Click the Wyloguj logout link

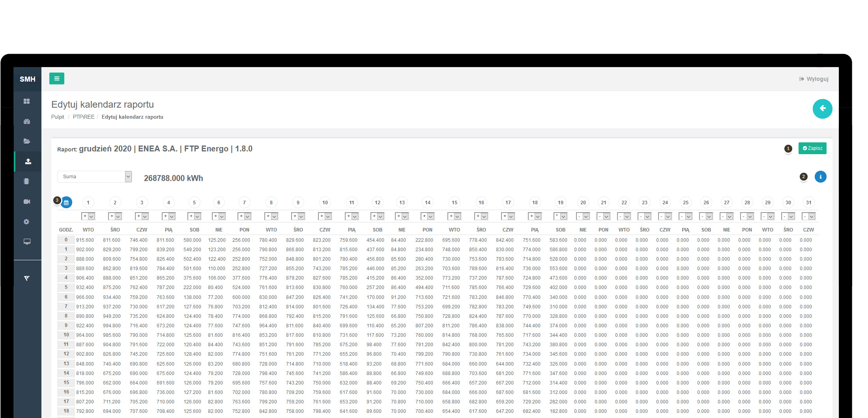[814, 79]
